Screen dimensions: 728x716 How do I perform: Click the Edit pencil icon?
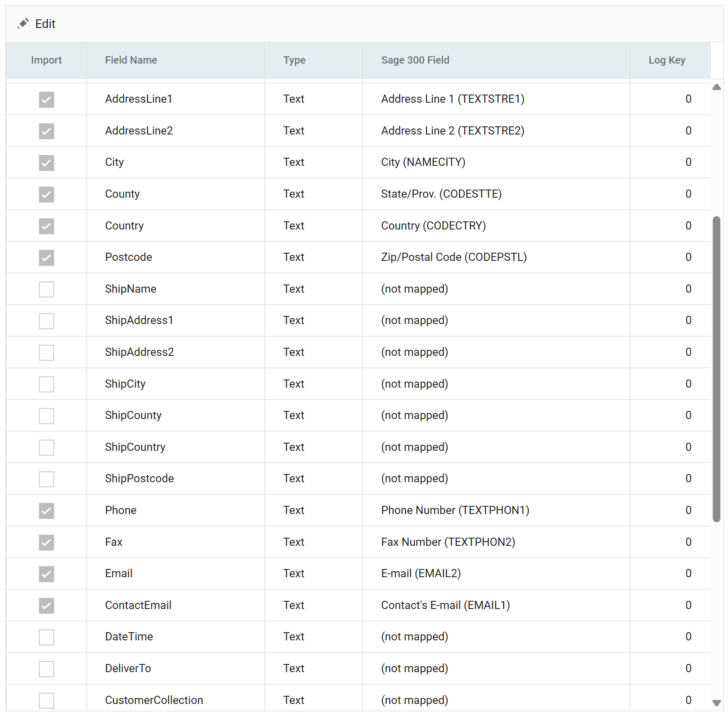pos(23,24)
